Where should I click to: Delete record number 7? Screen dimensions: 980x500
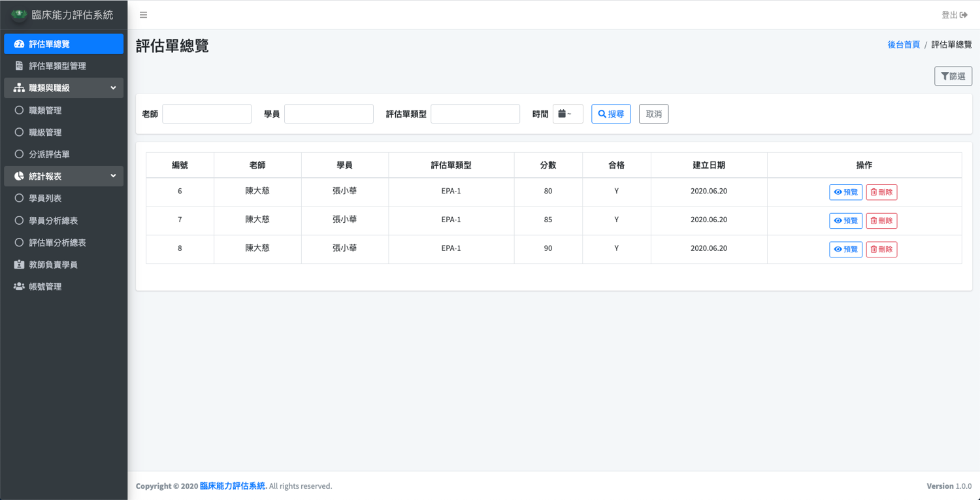point(881,221)
